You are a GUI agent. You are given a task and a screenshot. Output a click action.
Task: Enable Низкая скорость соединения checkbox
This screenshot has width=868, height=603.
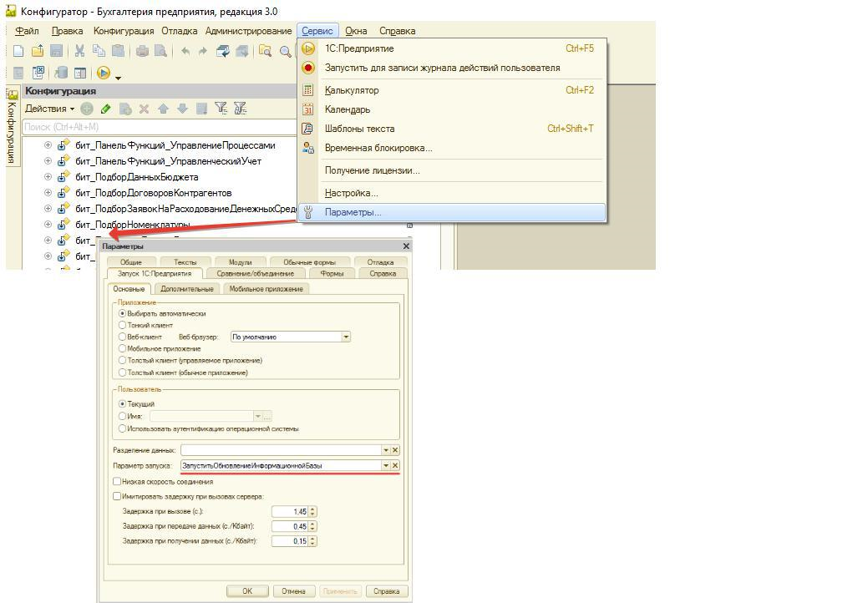coord(117,481)
